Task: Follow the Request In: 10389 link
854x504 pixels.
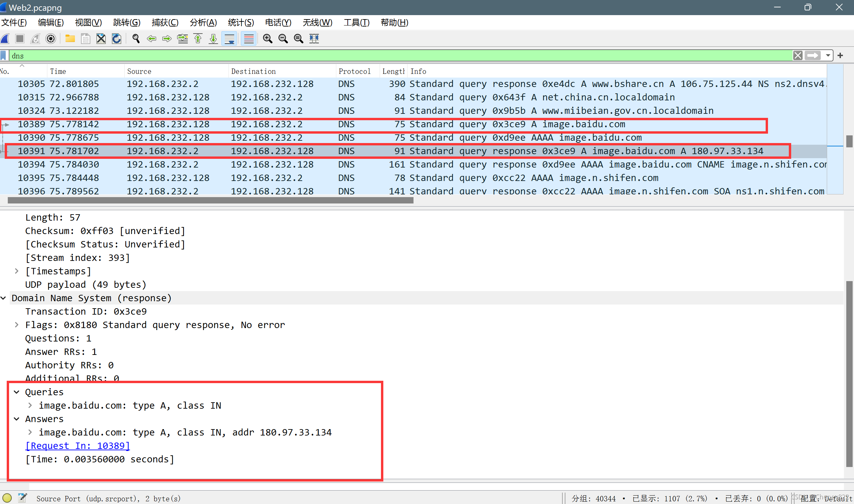Action: tap(78, 446)
